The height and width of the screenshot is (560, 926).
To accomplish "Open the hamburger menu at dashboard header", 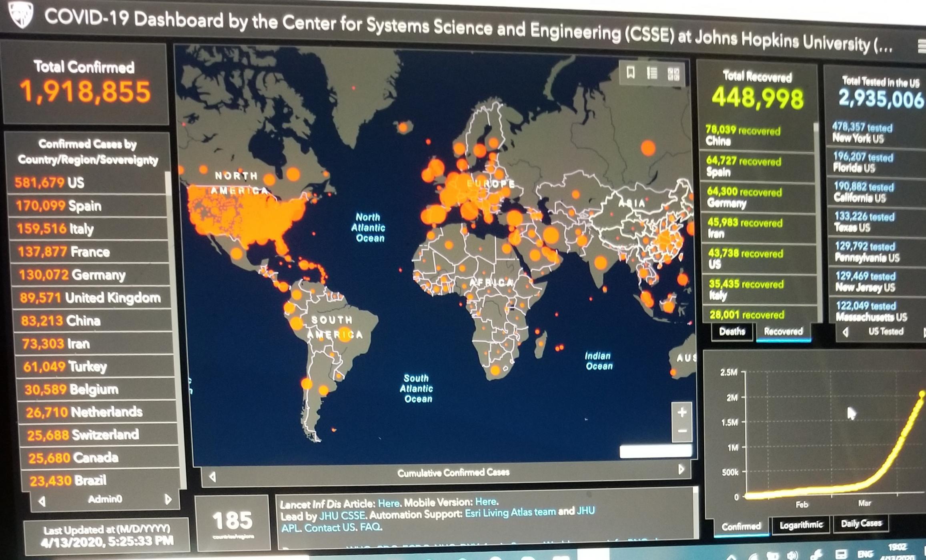I will tap(921, 46).
